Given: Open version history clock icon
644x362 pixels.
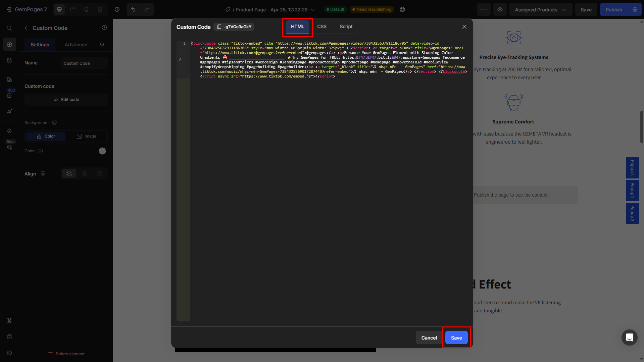Looking at the screenshot, I should click(x=117, y=9).
